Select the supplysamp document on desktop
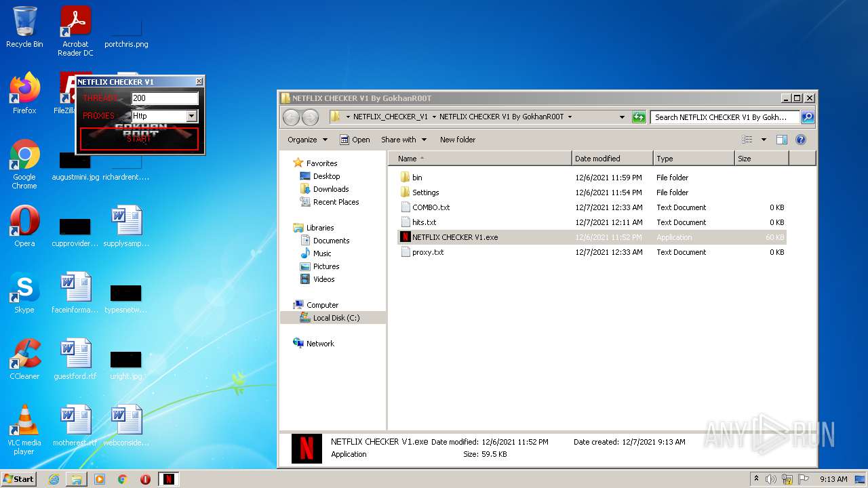The image size is (868, 488). click(x=126, y=226)
